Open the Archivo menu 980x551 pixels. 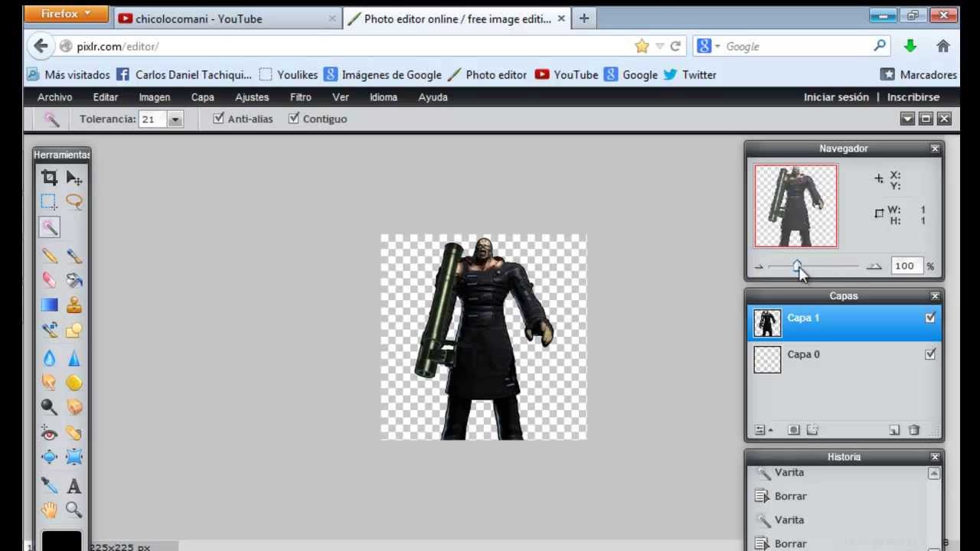pyautogui.click(x=55, y=97)
